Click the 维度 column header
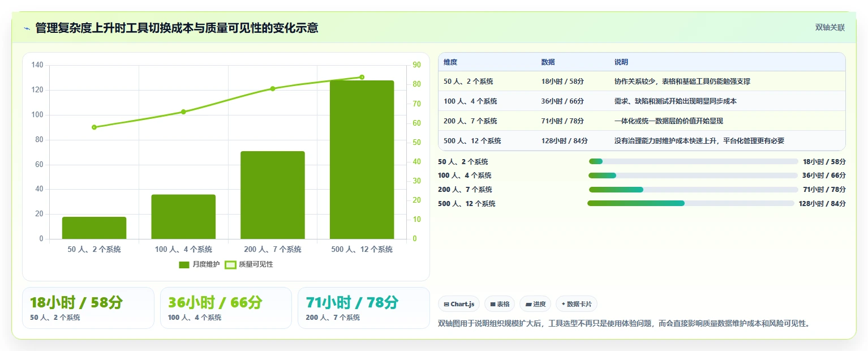The image size is (868, 351). pyautogui.click(x=450, y=62)
